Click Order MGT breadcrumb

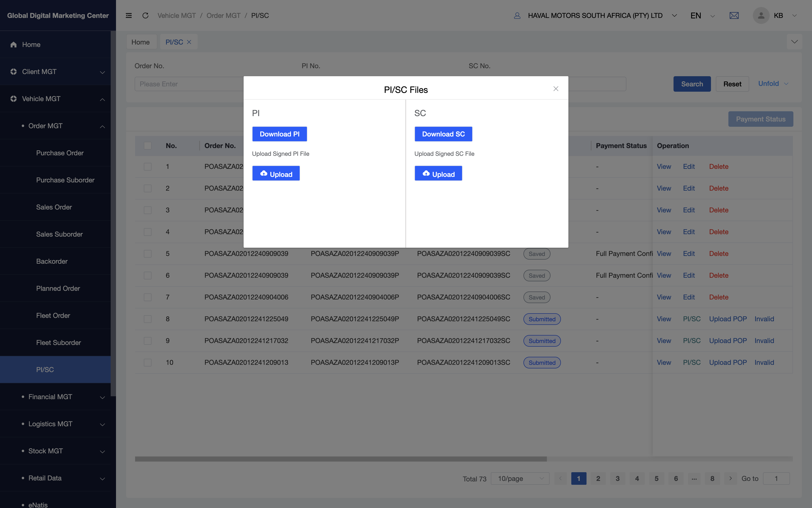(224, 15)
